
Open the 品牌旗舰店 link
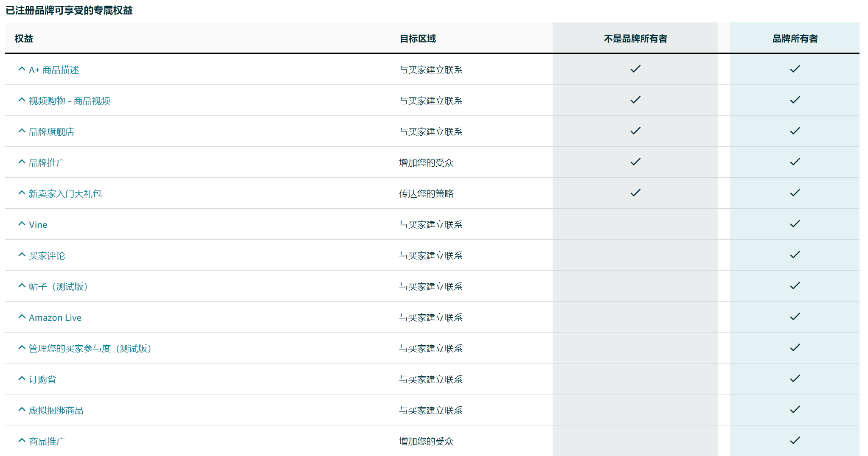pyautogui.click(x=52, y=132)
